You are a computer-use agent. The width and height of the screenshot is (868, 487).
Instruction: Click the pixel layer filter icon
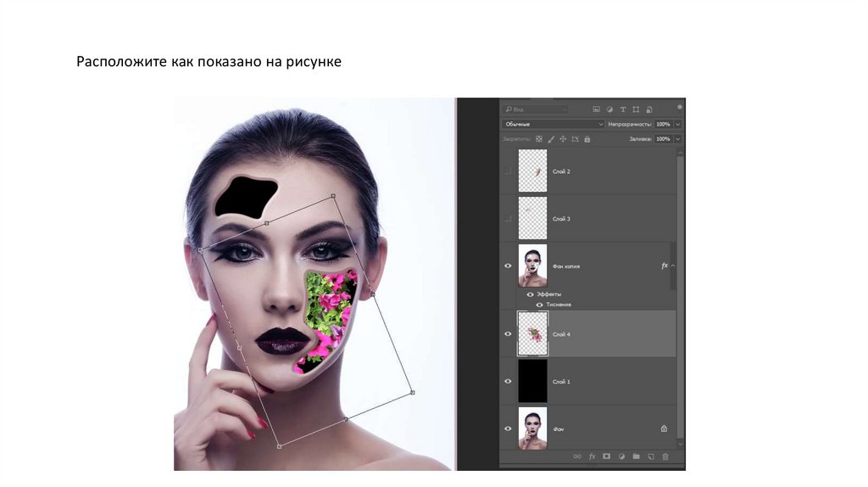(597, 109)
